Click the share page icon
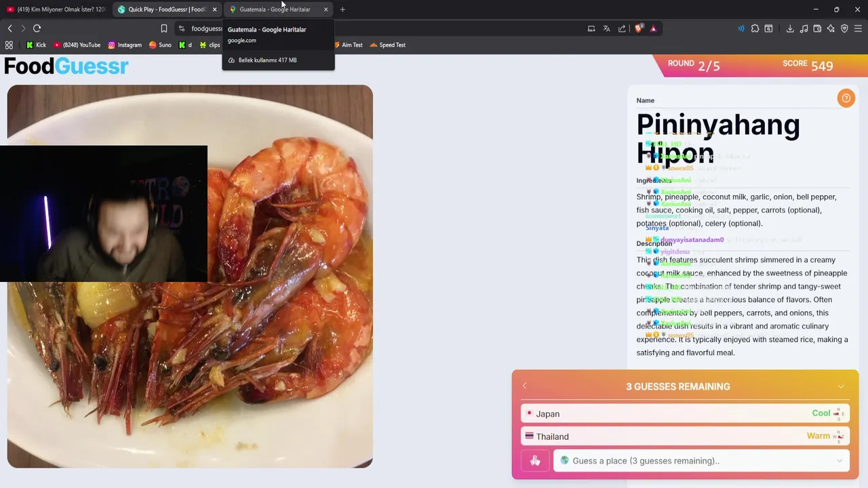This screenshot has height=488, width=868. coord(622,28)
